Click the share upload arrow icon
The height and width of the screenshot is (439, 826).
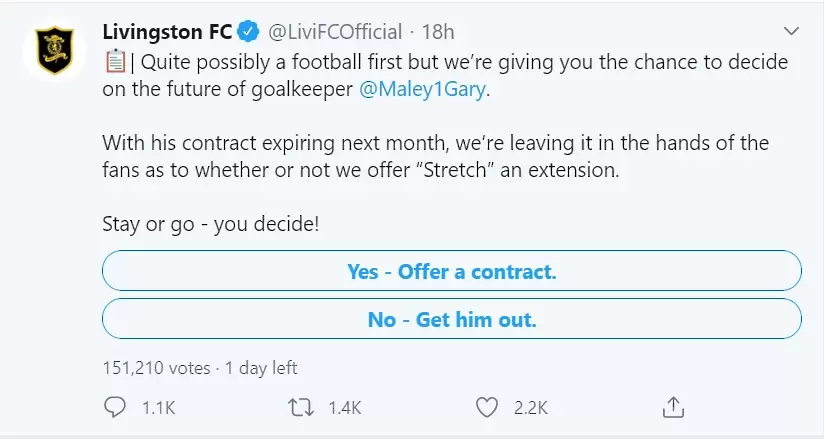673,406
